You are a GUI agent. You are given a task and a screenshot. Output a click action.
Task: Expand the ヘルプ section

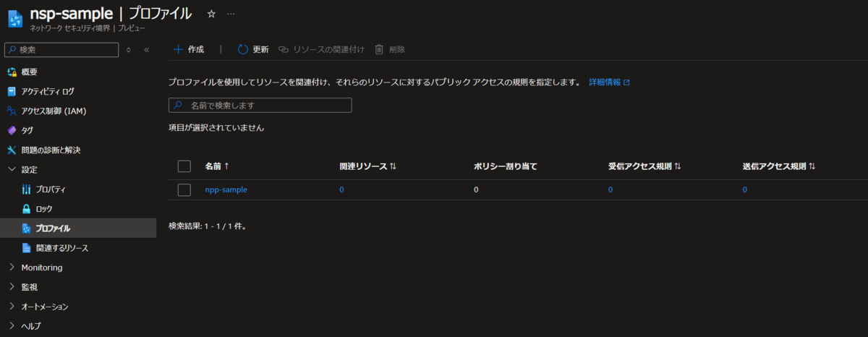click(x=12, y=326)
